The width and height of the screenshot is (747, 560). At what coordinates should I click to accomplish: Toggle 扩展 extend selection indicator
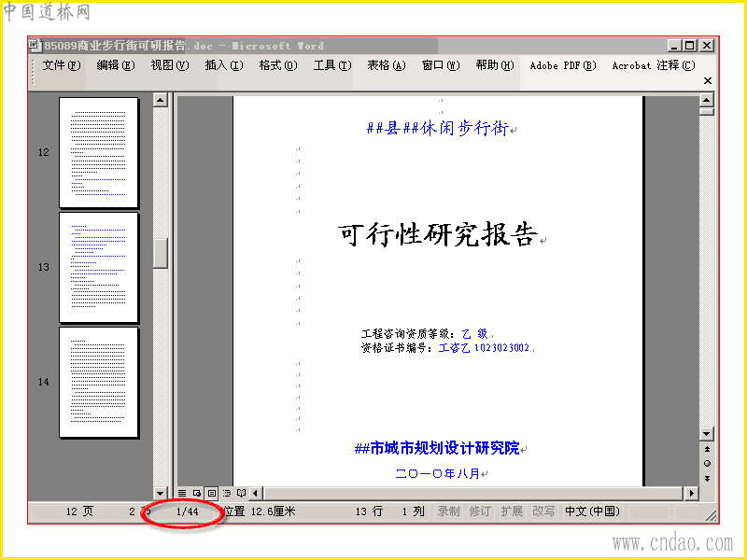(x=512, y=511)
